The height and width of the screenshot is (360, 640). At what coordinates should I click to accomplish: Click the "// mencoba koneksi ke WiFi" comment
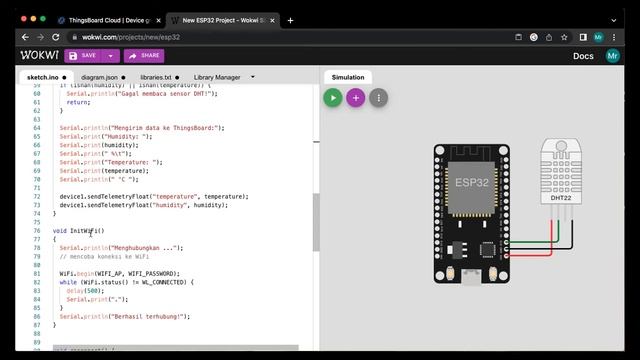[x=104, y=256]
